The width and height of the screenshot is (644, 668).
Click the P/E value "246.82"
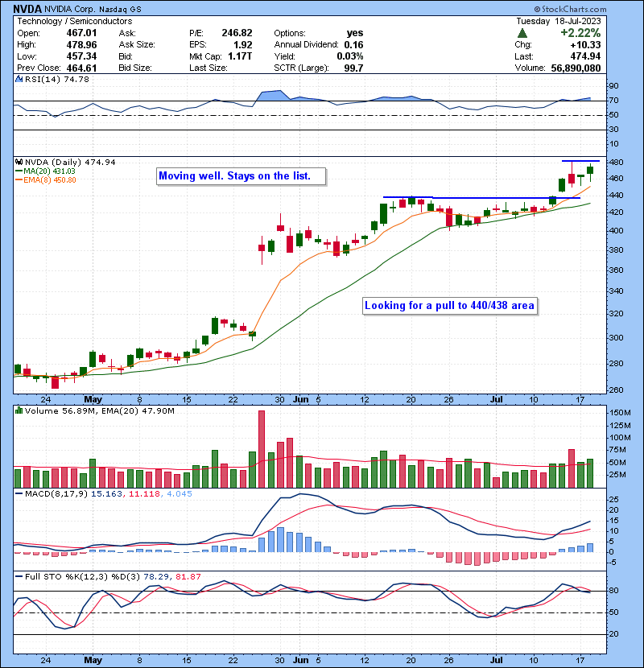237,33
